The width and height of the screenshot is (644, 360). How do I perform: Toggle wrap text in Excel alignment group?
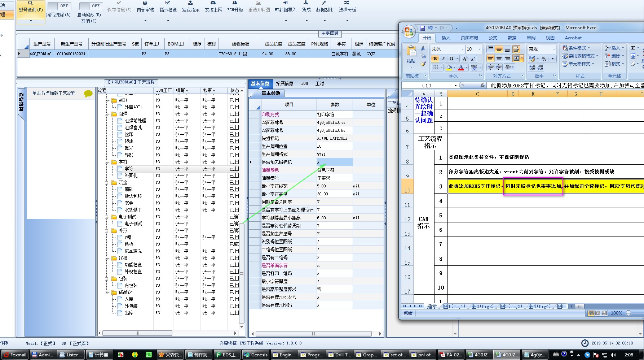click(516, 49)
